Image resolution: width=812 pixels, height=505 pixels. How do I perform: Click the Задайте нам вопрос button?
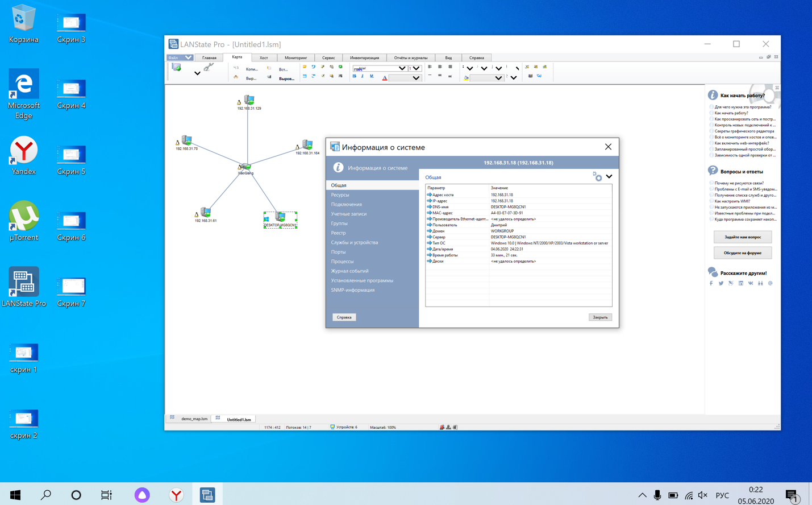pyautogui.click(x=742, y=237)
